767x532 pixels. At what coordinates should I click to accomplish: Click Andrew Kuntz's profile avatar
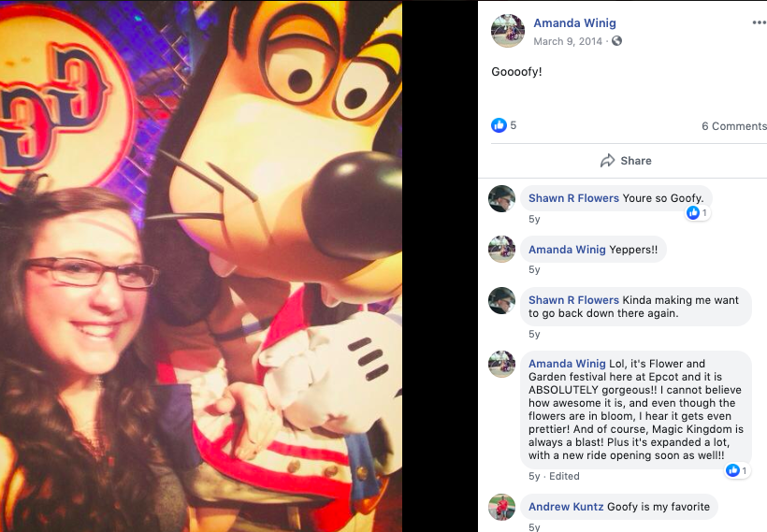point(502,507)
